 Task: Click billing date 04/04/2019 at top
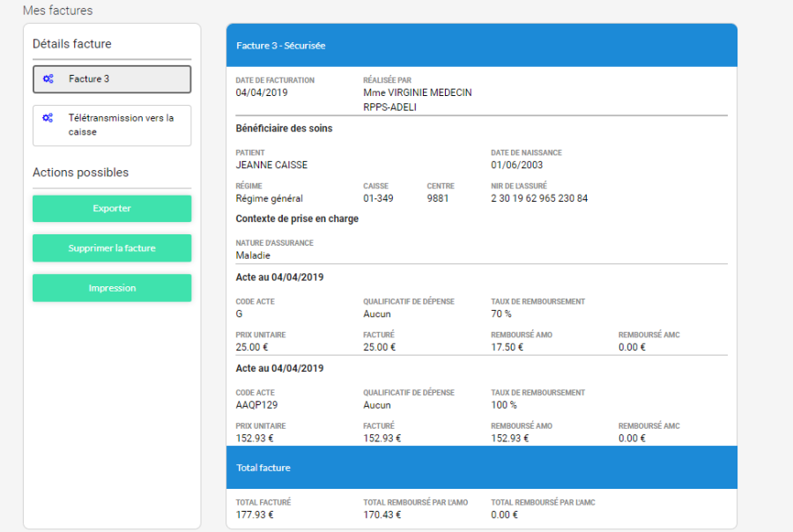click(262, 92)
